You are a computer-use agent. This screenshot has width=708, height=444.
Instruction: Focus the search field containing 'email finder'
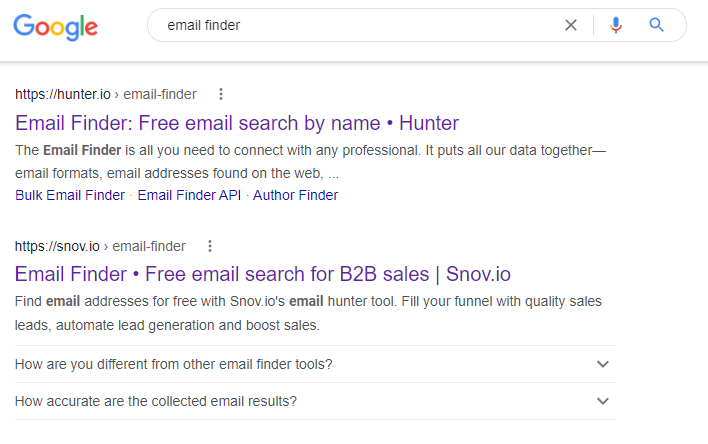coord(352,25)
